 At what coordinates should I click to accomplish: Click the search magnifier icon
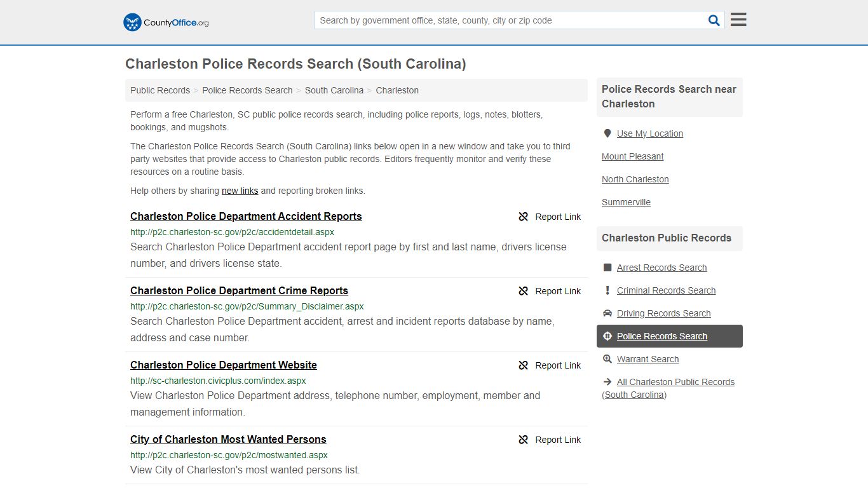[x=714, y=20]
